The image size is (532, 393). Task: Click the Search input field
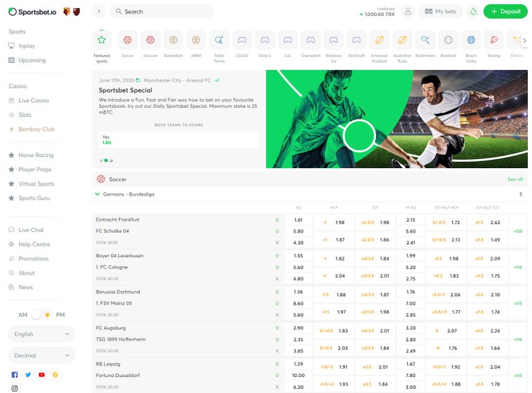tap(161, 12)
